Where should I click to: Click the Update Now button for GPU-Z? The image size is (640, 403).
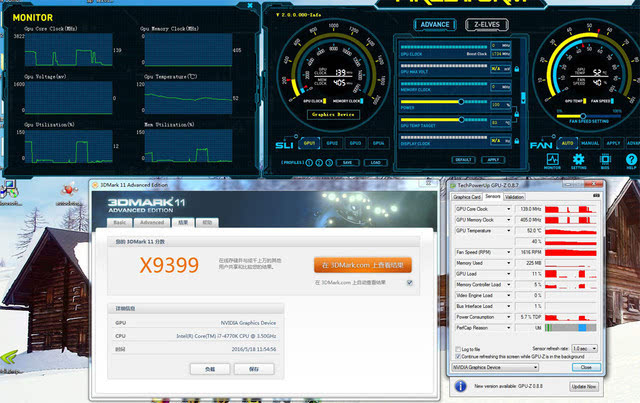click(584, 386)
